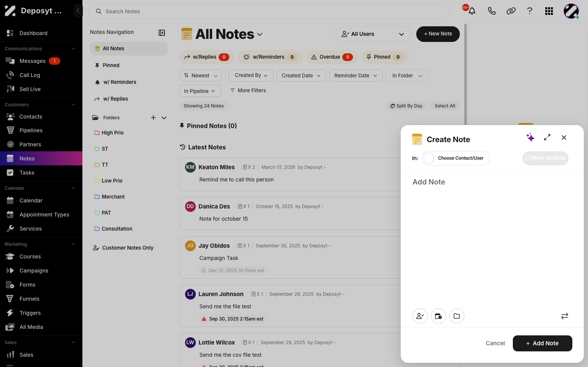Click the Search Notes field
The image size is (588, 367).
tap(269, 11)
